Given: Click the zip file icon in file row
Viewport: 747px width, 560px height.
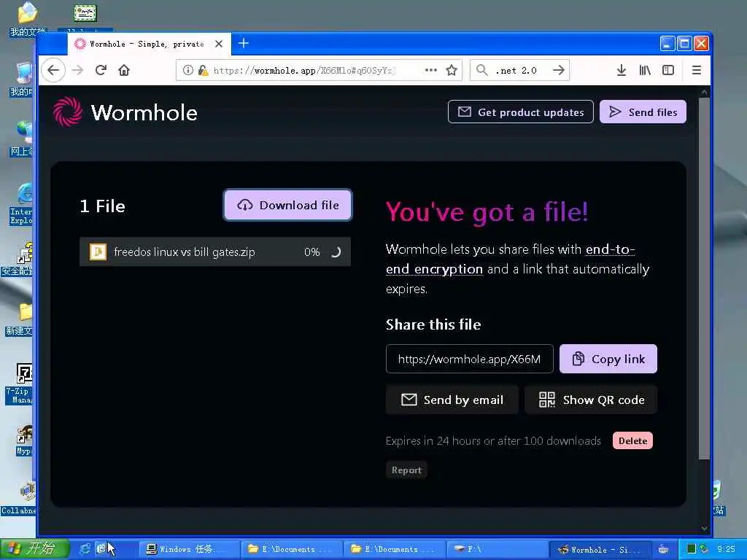Looking at the screenshot, I should click(98, 252).
